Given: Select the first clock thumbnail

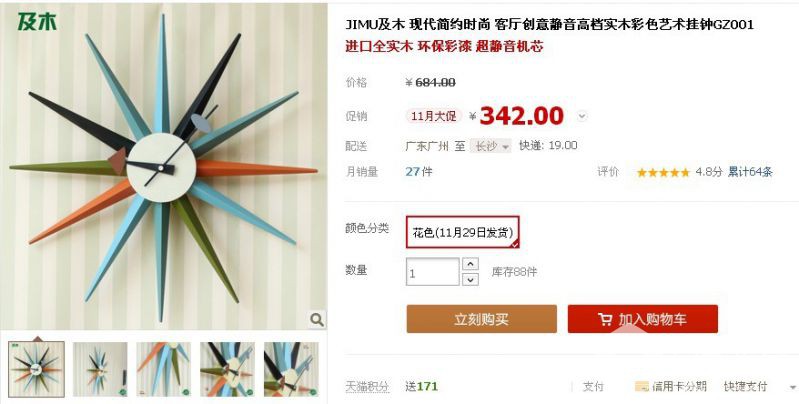Looking at the screenshot, I should (37, 369).
